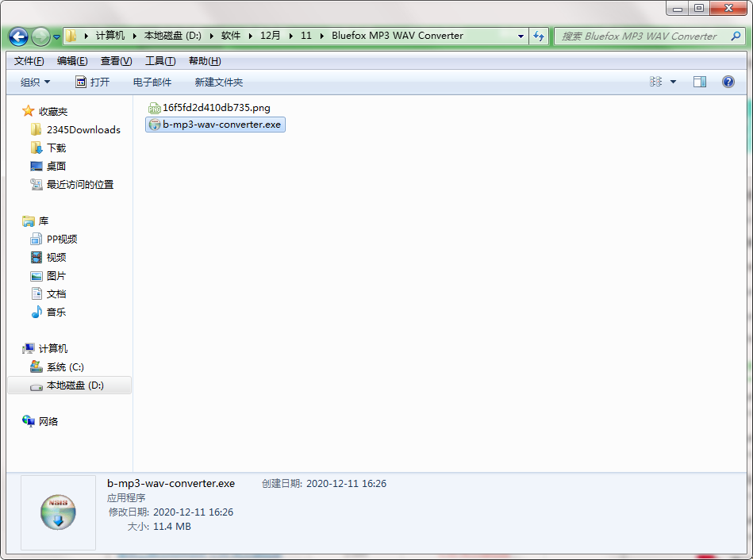
Task: Expand arrow before Bluefox MP3 WAV Converter breadcrumb
Action: click(x=322, y=36)
